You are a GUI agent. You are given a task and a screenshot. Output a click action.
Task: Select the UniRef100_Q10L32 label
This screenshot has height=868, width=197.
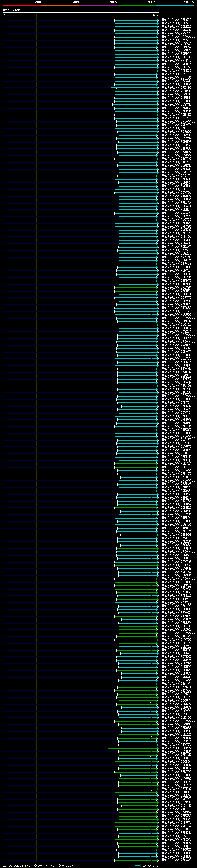(177, 94)
